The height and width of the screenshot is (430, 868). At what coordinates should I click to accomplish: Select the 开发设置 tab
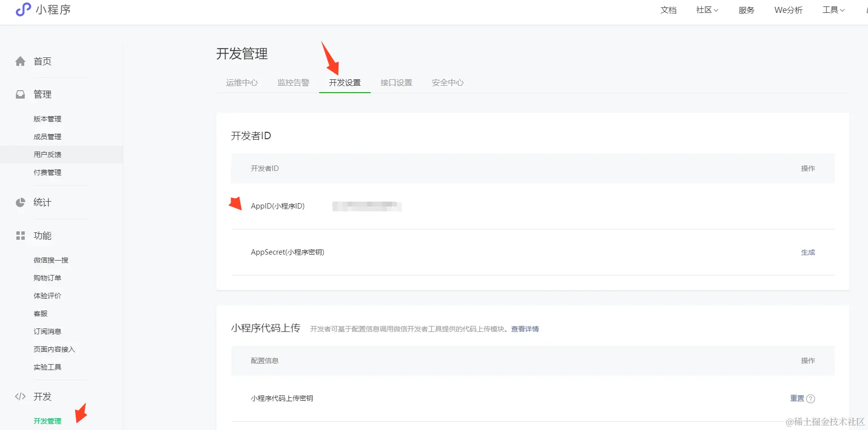[x=345, y=83]
